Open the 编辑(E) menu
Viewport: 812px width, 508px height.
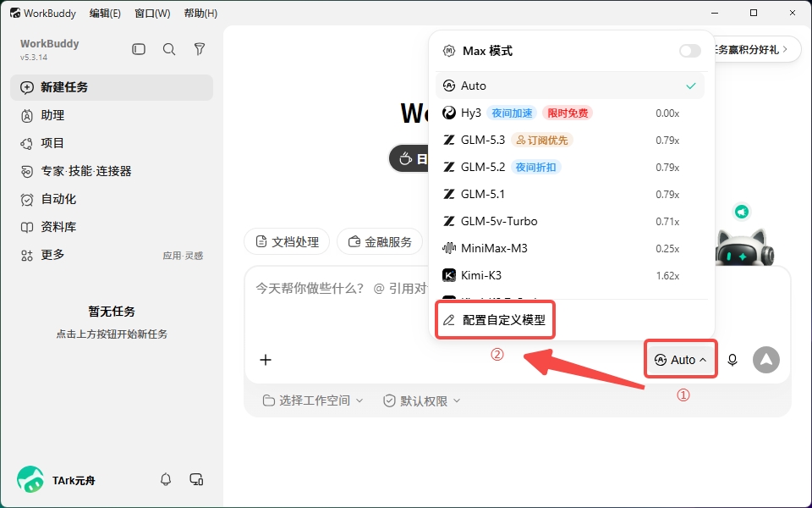click(x=105, y=14)
